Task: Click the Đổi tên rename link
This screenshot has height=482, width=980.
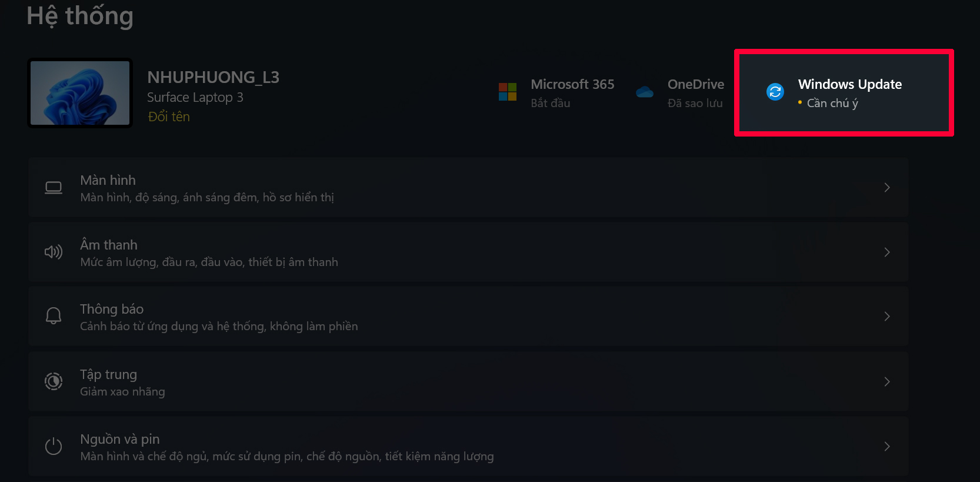Action: click(169, 117)
